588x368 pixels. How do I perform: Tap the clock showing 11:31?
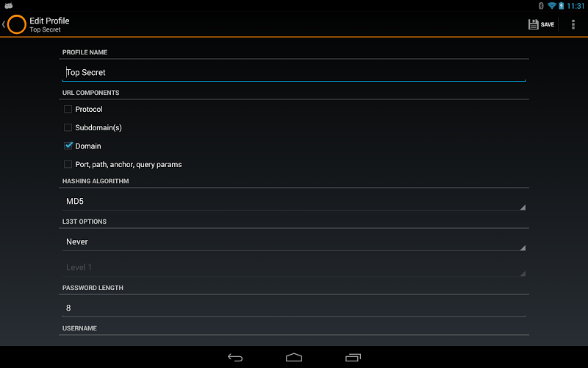coord(576,6)
